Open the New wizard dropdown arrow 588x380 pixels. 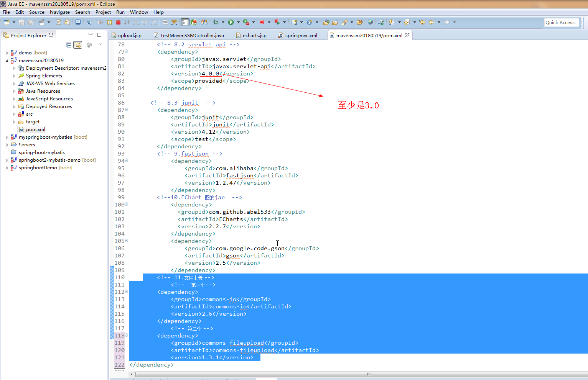[x=14, y=22]
